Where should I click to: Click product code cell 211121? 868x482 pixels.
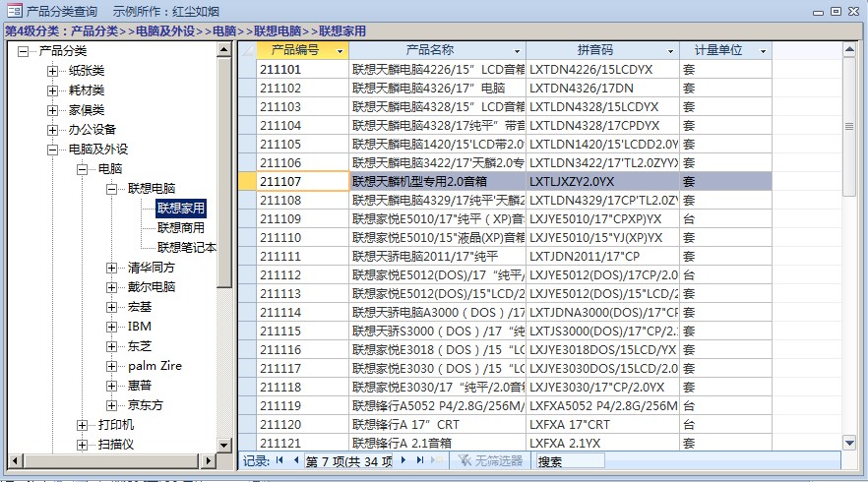[x=303, y=444]
